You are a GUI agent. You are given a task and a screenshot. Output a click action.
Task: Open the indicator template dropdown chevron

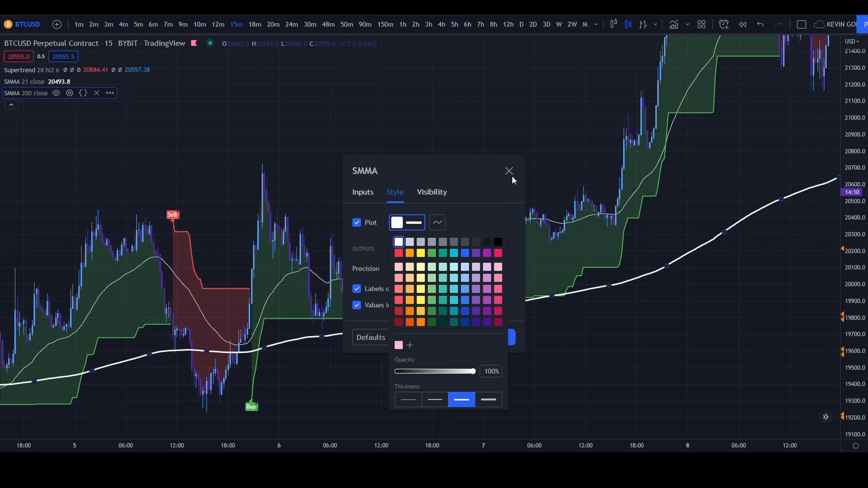coord(688,24)
